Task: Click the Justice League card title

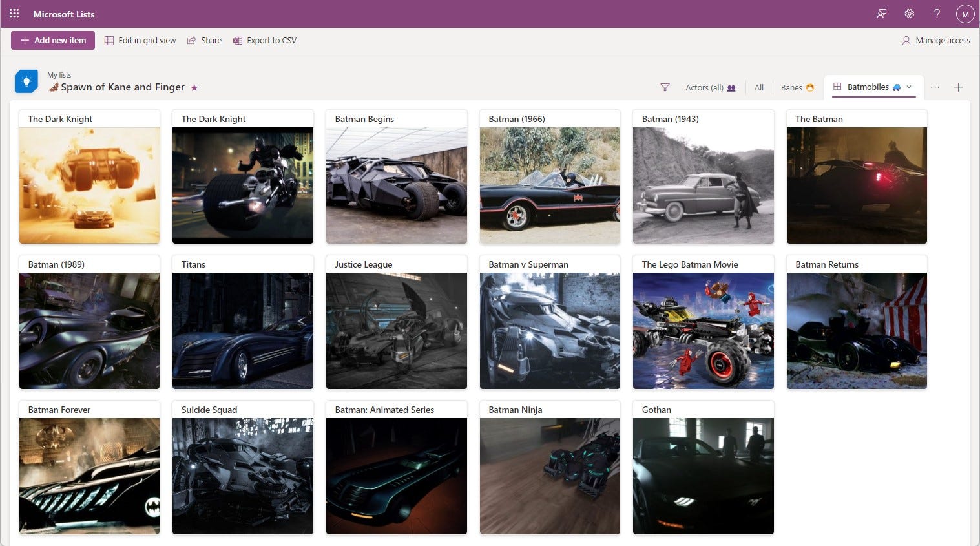Action: (x=364, y=264)
